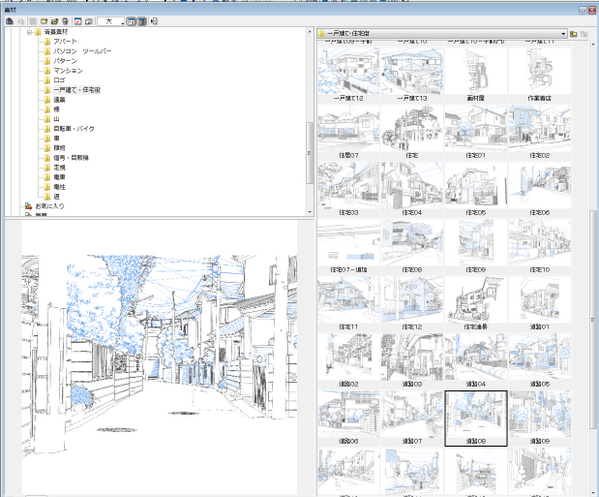Click the checkered transparency grid icon
The image size is (599, 497).
click(33, 21)
